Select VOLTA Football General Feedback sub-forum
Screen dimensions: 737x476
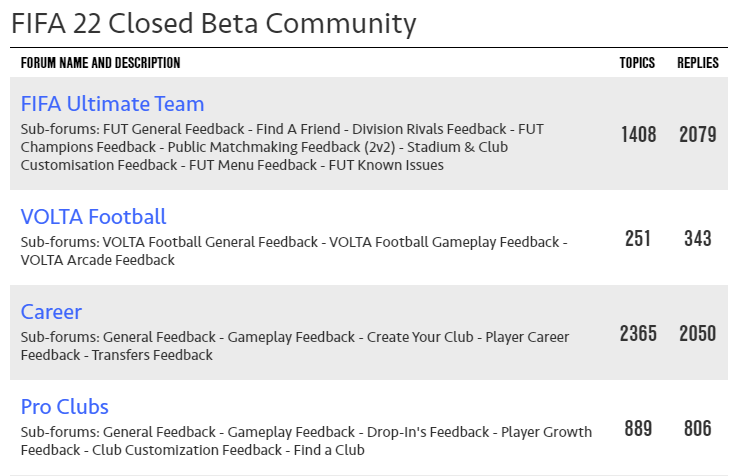207,242
